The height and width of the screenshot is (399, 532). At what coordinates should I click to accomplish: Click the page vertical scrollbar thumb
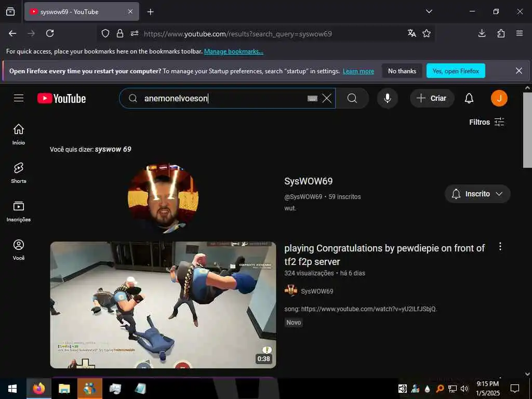527,129
